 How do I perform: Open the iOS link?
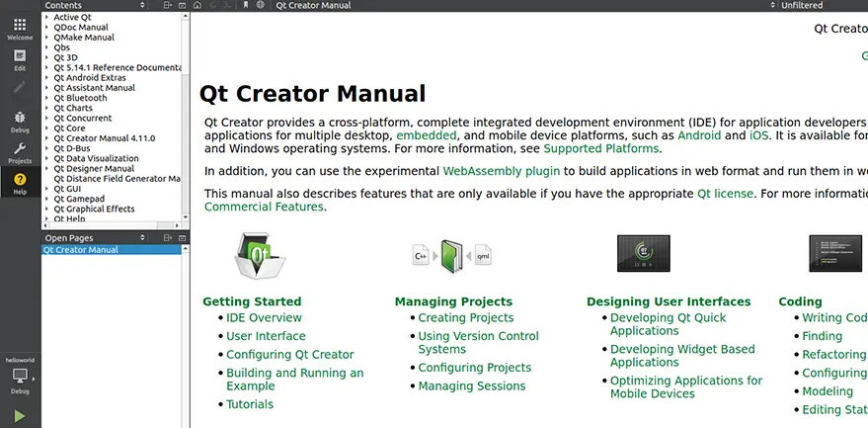pyautogui.click(x=759, y=135)
